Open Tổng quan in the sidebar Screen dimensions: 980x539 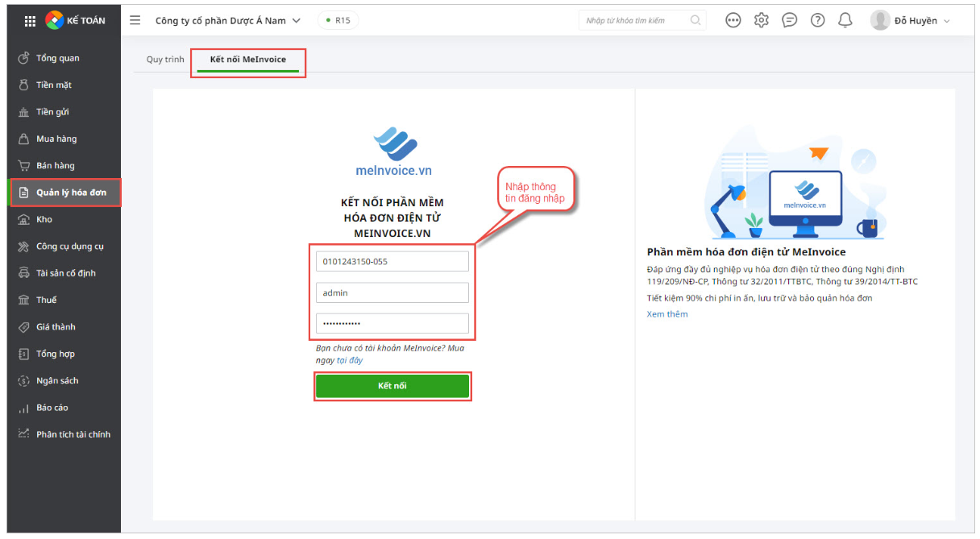click(x=64, y=58)
